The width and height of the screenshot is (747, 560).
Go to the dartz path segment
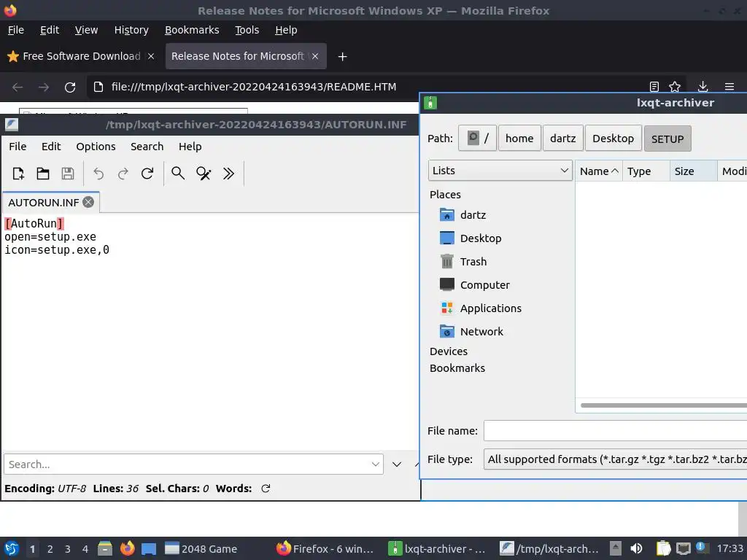point(562,139)
